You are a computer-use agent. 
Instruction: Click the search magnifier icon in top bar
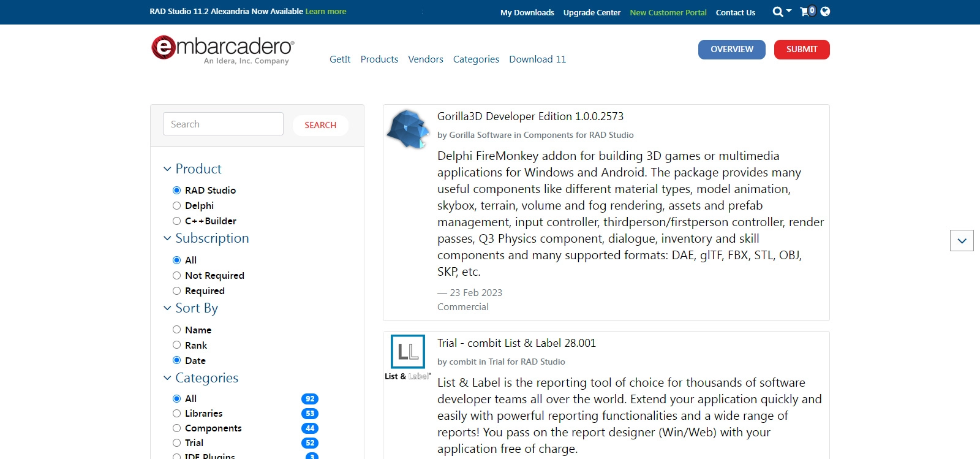(x=777, y=12)
